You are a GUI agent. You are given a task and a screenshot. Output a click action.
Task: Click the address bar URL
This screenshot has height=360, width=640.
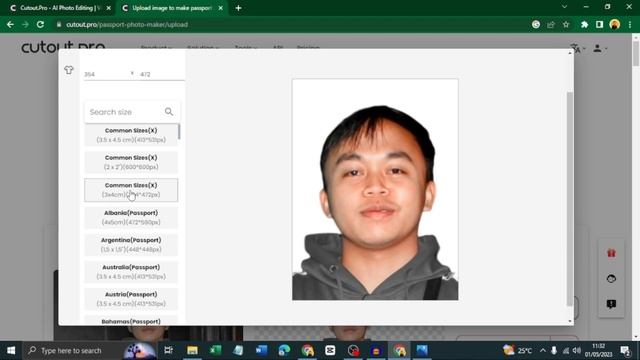click(x=127, y=24)
